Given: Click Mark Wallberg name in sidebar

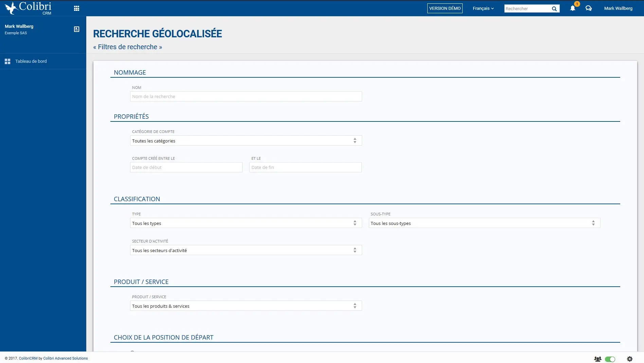Looking at the screenshot, I should 19,26.
